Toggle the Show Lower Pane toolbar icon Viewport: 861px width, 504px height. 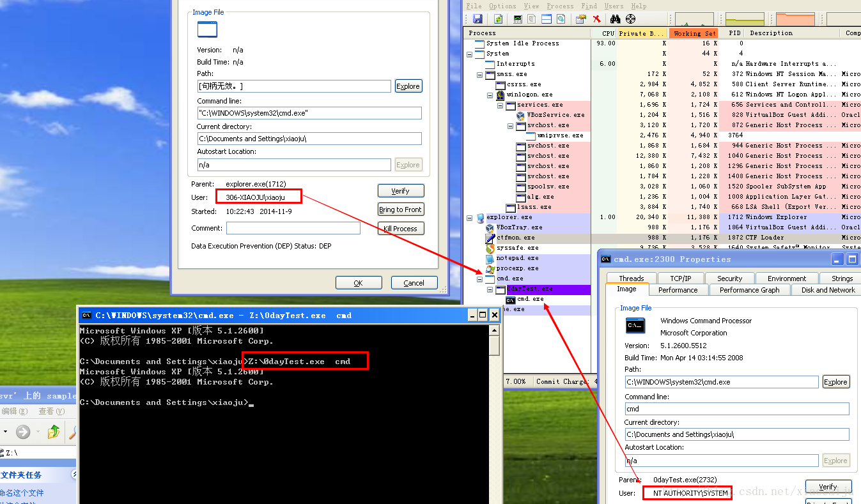(x=546, y=19)
